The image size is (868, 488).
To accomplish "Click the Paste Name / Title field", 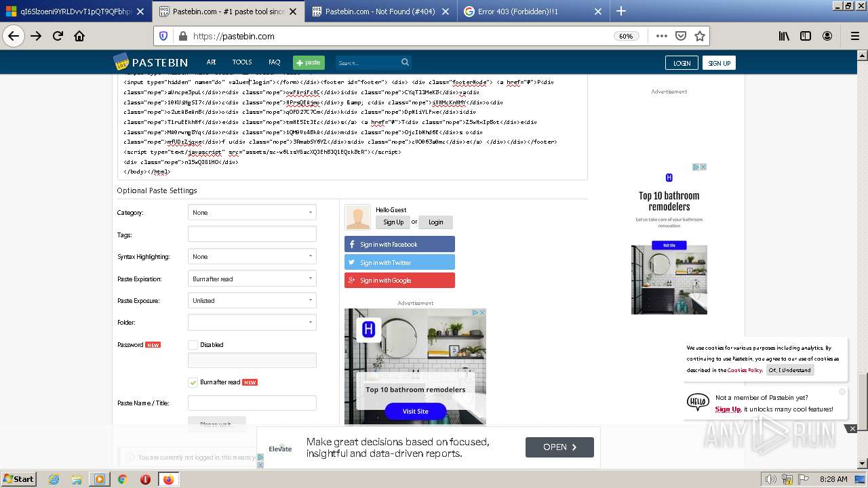I will tap(252, 403).
